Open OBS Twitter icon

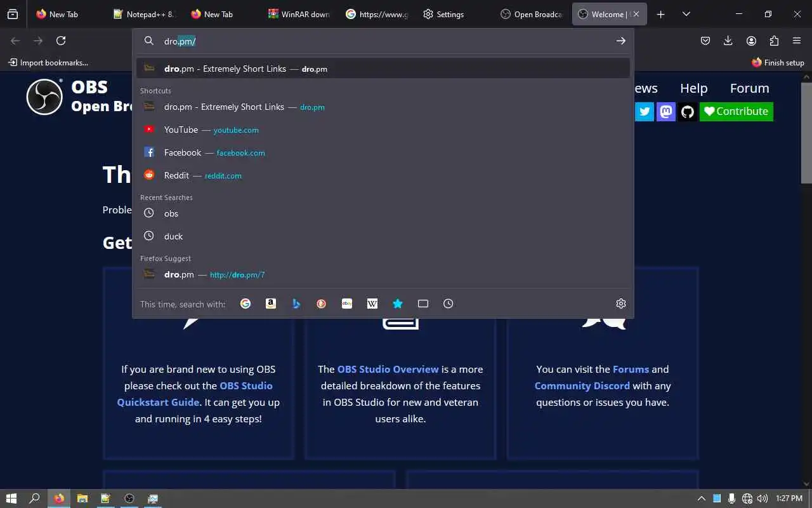coord(645,112)
